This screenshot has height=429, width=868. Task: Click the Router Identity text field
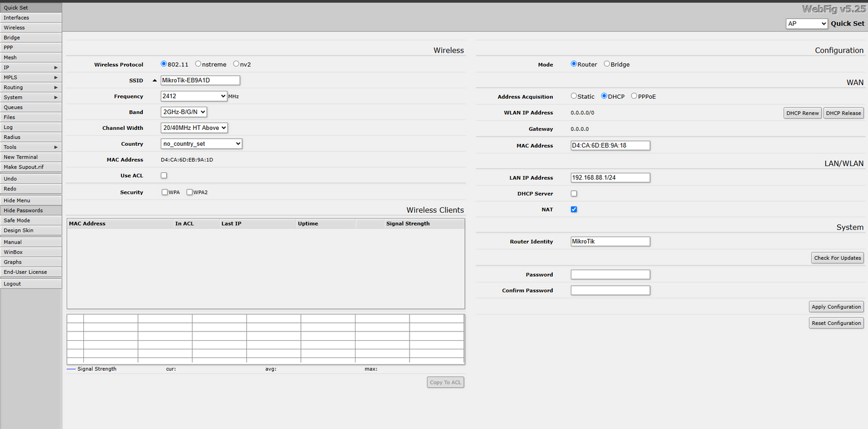[610, 241]
